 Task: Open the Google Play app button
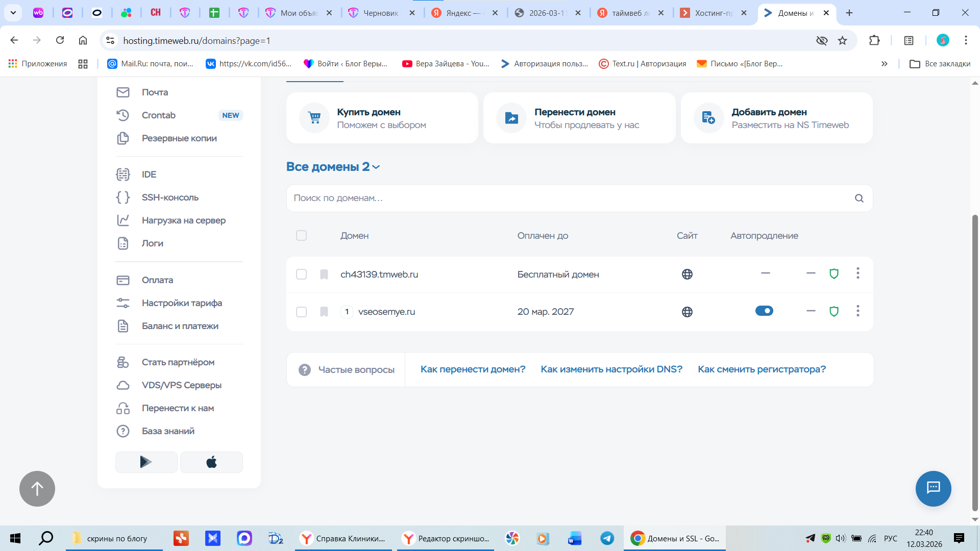146,462
